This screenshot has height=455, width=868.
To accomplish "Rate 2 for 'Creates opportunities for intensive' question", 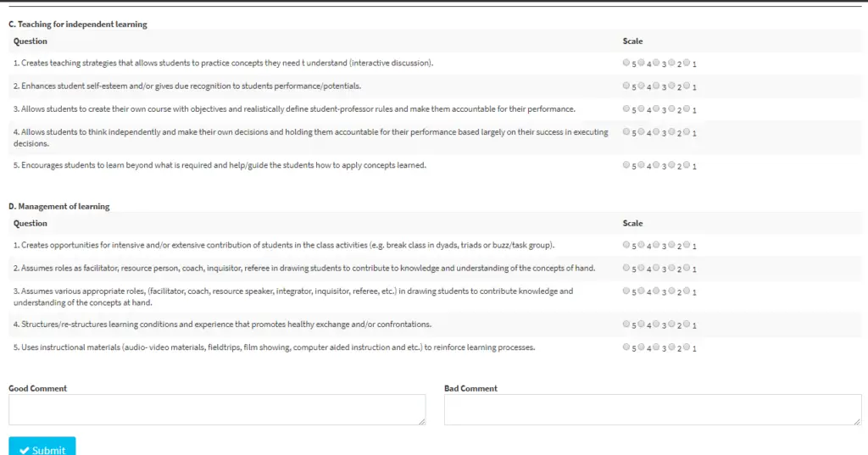I will (x=671, y=245).
